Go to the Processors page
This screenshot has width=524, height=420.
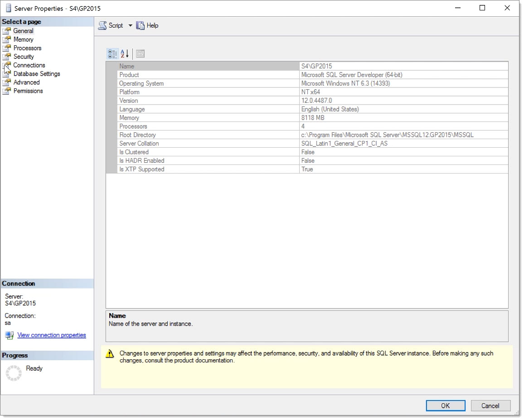pyautogui.click(x=27, y=48)
